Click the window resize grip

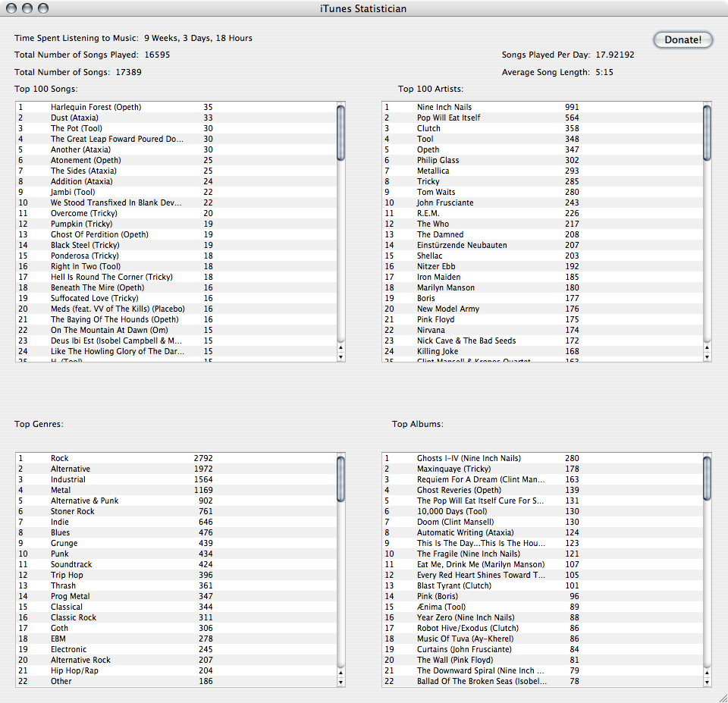point(723,698)
